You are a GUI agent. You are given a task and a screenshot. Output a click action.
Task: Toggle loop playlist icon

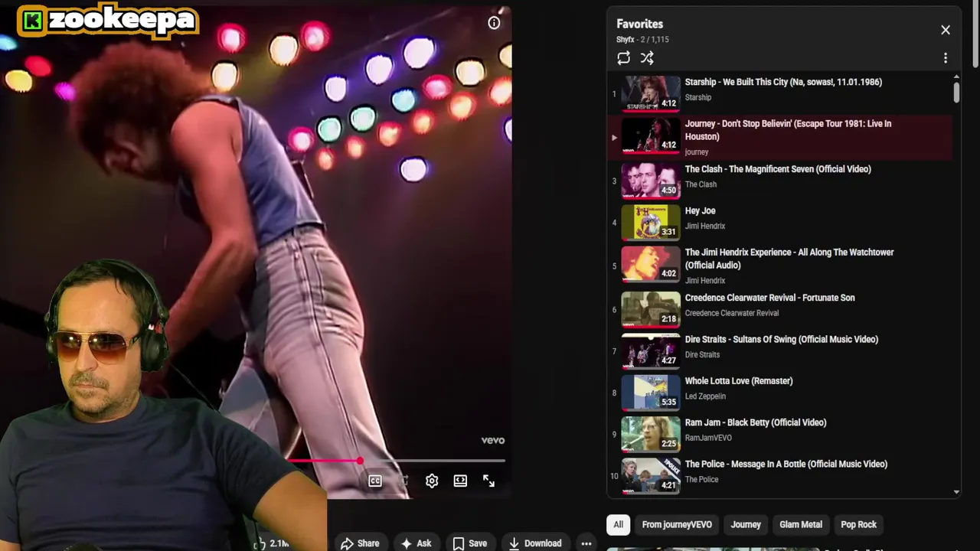(623, 58)
